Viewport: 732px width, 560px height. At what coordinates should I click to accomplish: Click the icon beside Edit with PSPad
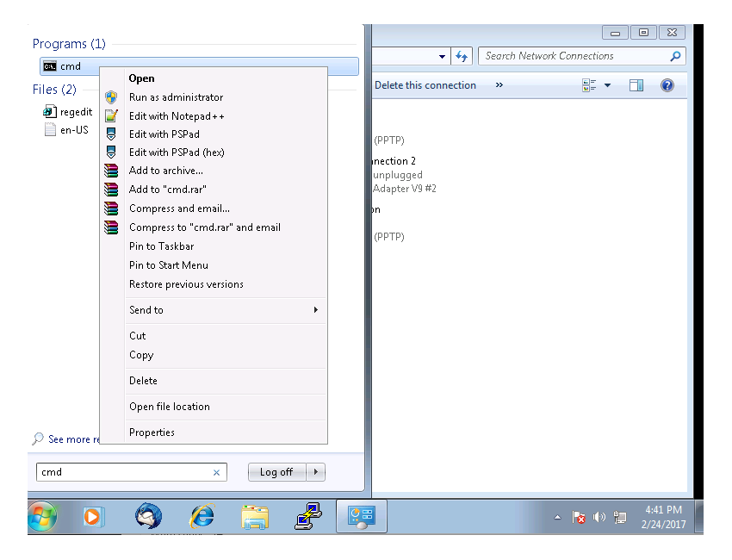(x=111, y=134)
